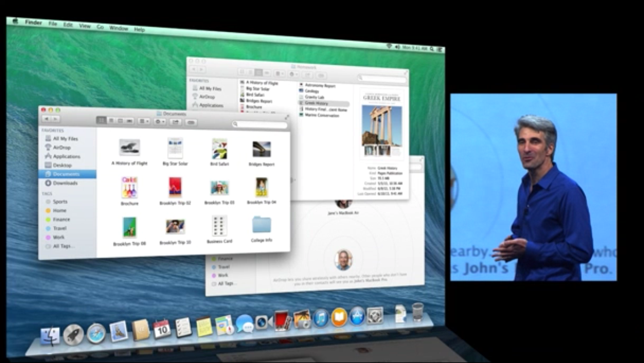Open Contacts book icon in Dock
Viewport: 644px width, 363px height.
coord(141,330)
